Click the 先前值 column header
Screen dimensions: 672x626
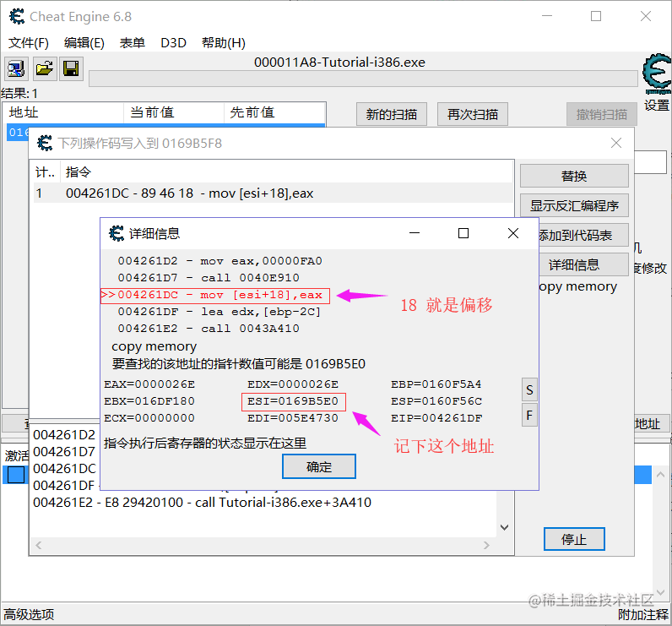274,112
